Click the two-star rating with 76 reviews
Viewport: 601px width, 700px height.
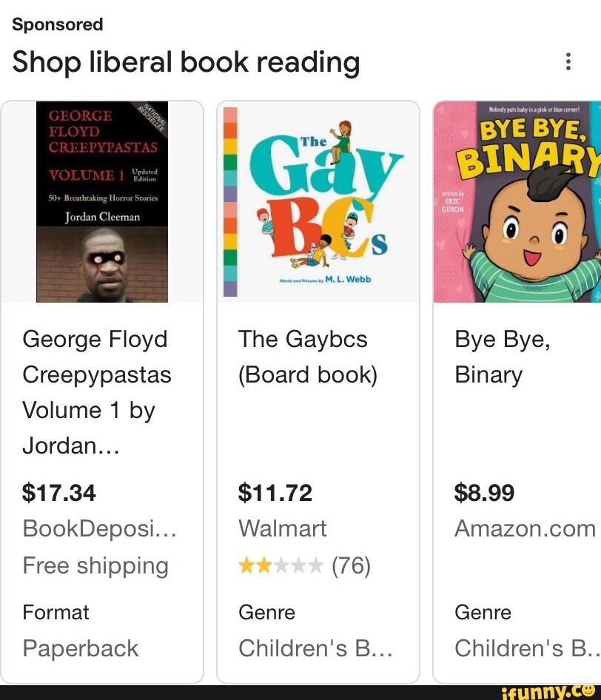point(304,566)
